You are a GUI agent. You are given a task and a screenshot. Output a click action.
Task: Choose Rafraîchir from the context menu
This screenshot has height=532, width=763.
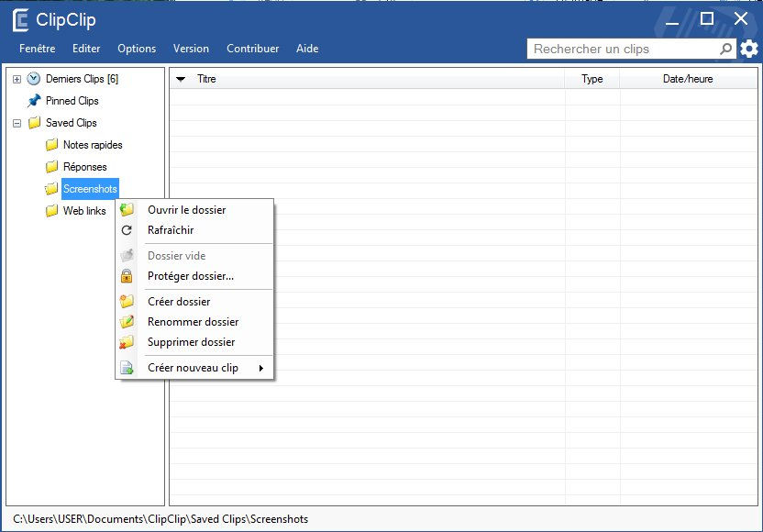pos(194,230)
